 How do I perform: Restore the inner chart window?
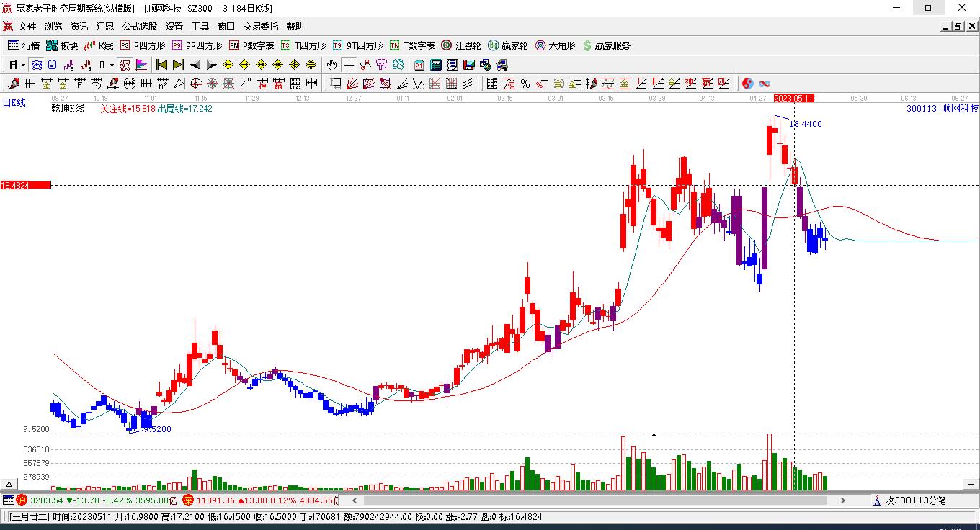pyautogui.click(x=958, y=27)
